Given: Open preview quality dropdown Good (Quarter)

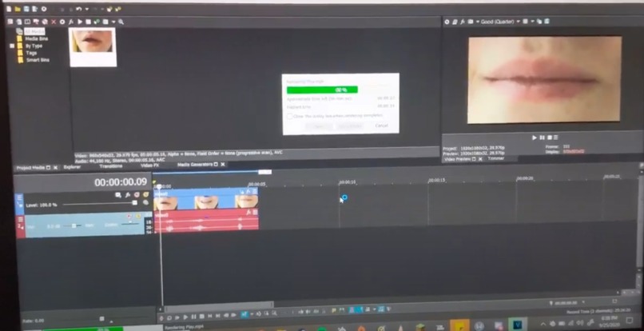Looking at the screenshot, I should pos(500,22).
